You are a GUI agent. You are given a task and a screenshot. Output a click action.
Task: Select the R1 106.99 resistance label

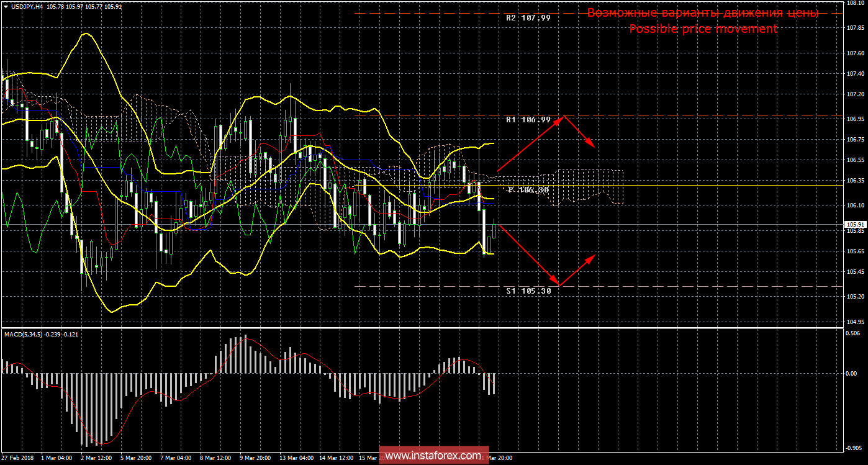pos(528,120)
